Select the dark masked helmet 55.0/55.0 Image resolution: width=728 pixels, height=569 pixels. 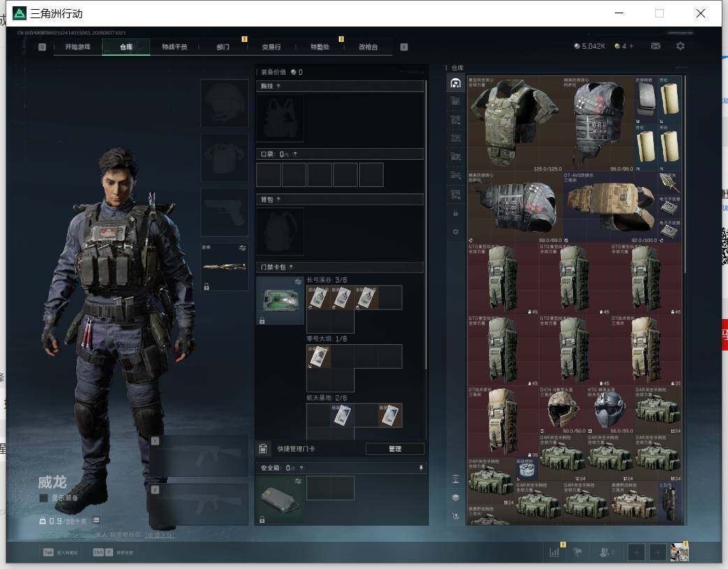611,410
